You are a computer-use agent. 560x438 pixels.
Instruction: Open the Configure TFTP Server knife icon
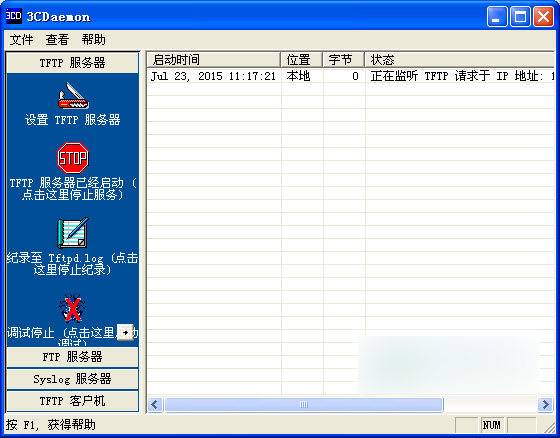click(x=73, y=96)
